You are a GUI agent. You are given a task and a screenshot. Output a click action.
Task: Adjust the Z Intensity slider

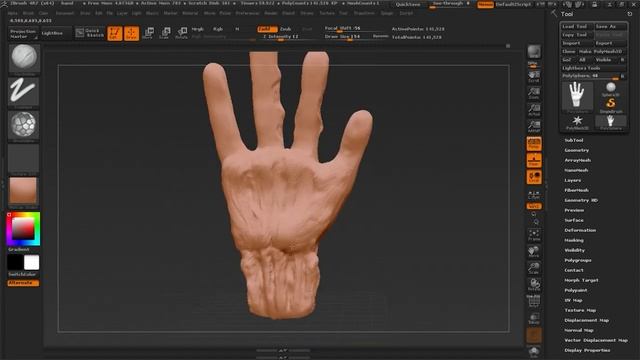coord(281,37)
